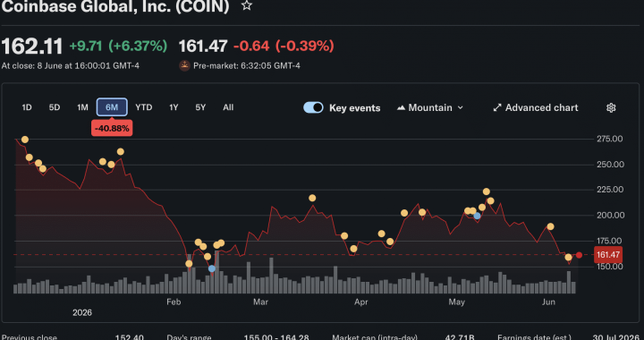Select the 5Y time range
This screenshot has width=644, height=340.
click(x=200, y=107)
